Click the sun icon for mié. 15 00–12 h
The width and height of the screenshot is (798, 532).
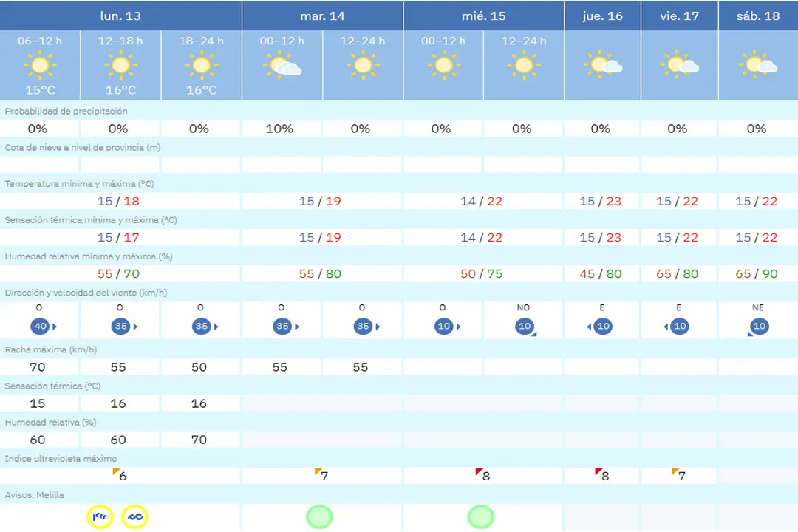tap(443, 66)
